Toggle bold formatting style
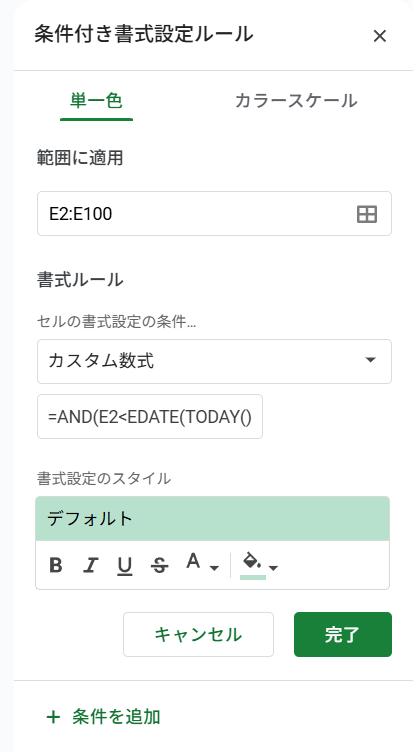Screen dimensions: 413x752 pos(56,565)
